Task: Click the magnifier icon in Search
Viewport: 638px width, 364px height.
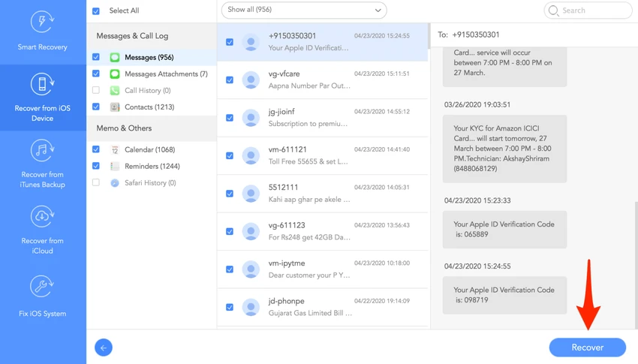Action: coord(553,11)
